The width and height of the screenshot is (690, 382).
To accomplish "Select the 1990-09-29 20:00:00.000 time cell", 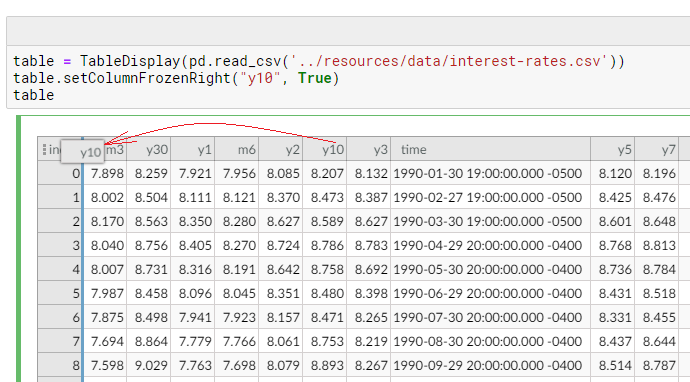I will (491, 365).
